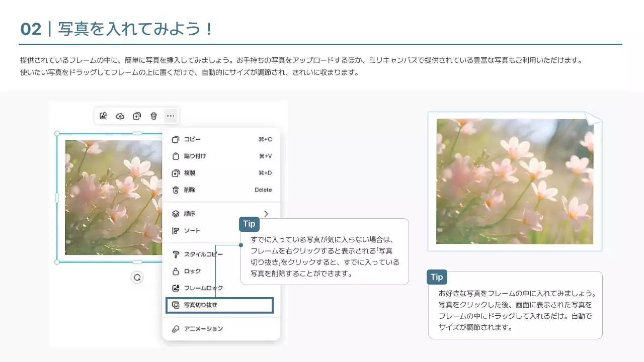Click the left Tip badge
This screenshot has width=644, height=362.
[249, 224]
